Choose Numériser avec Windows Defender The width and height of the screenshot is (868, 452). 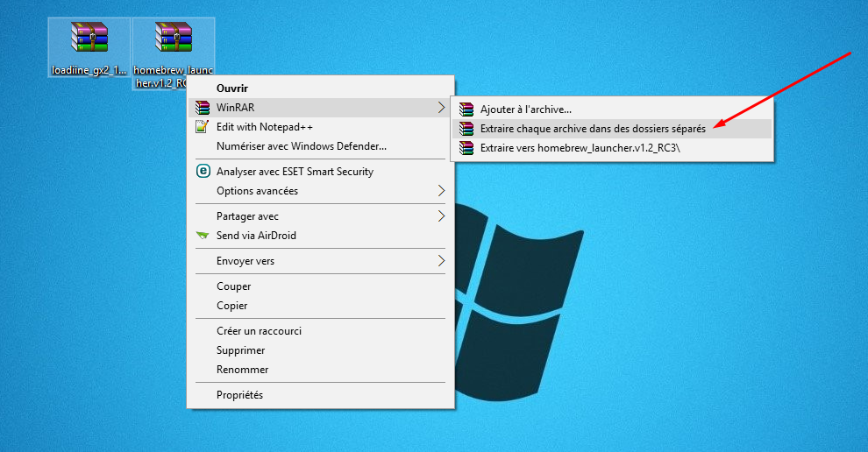point(320,146)
